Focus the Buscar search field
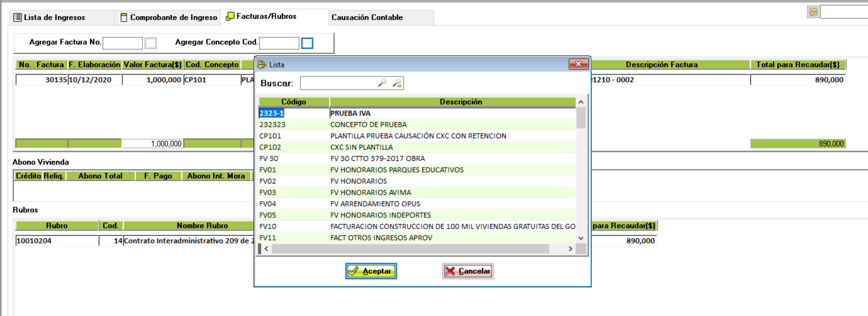The image size is (868, 316). coord(338,83)
